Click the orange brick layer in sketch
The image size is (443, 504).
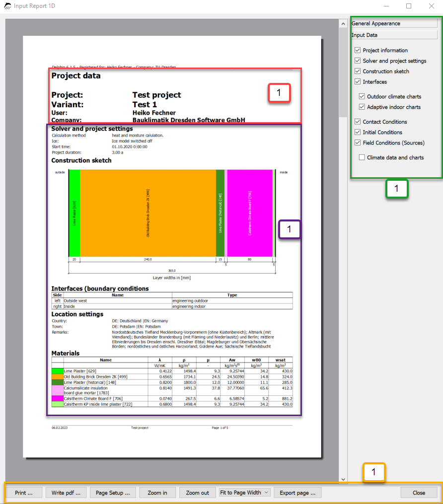click(148, 213)
